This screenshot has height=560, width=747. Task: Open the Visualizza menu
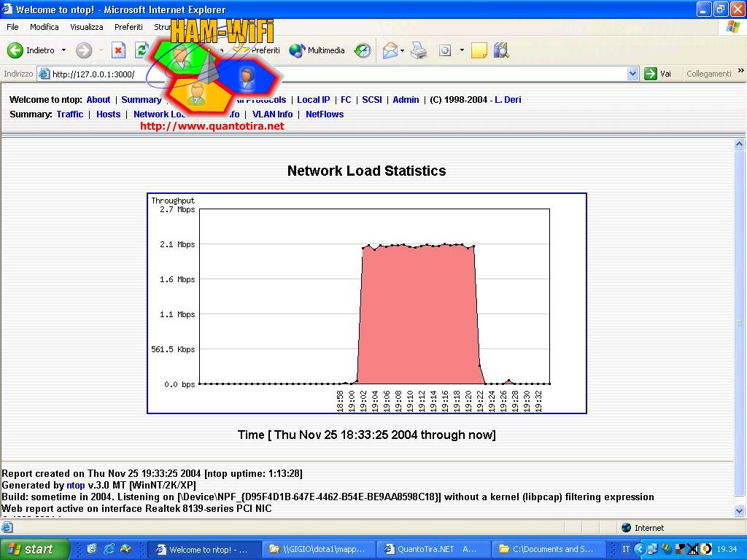[x=87, y=27]
